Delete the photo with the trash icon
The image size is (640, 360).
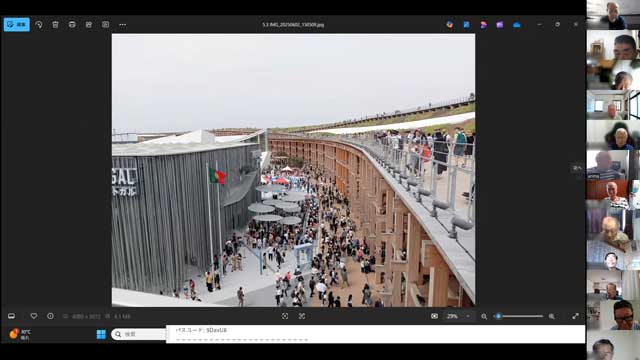(x=56, y=24)
